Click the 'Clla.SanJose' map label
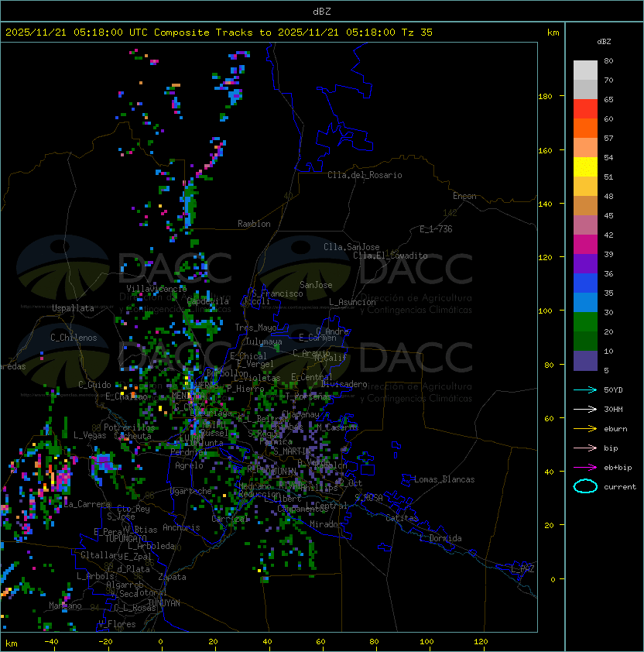644x652 pixels. pyautogui.click(x=351, y=247)
